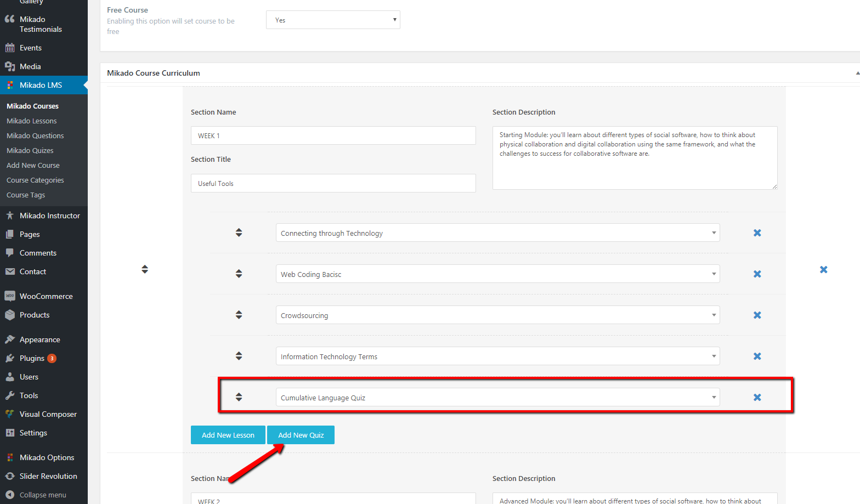Click the Add New Lesson button

[228, 435]
